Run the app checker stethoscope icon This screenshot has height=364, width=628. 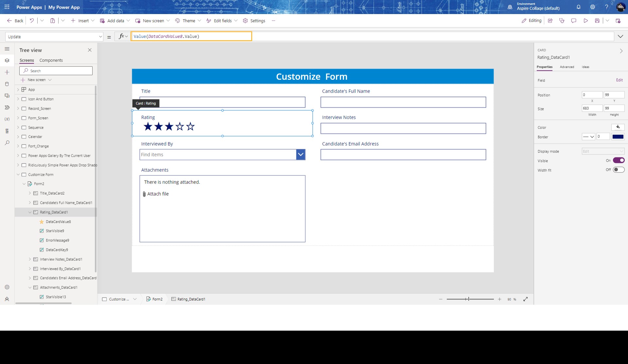pyautogui.click(x=562, y=20)
